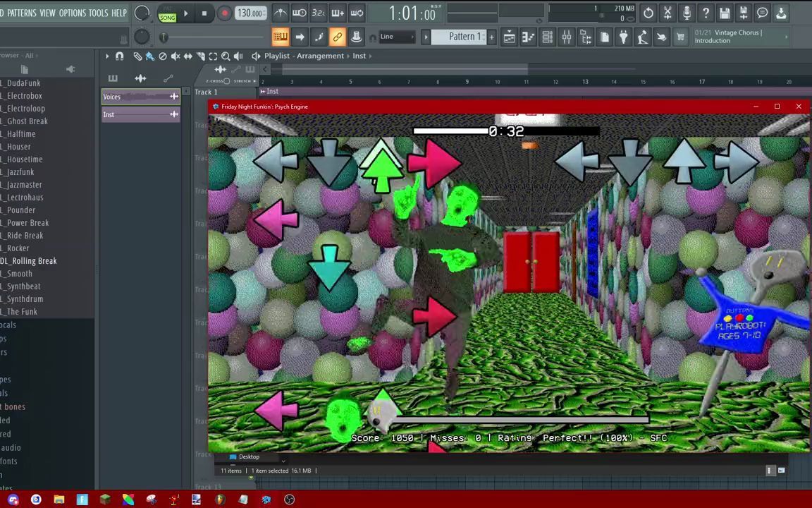
Task: Select the Inst clip in picker
Action: pyautogui.click(x=141, y=114)
